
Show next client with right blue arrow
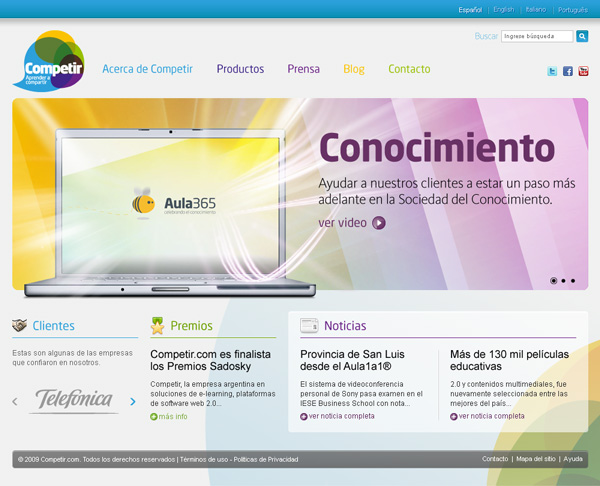[x=133, y=401]
